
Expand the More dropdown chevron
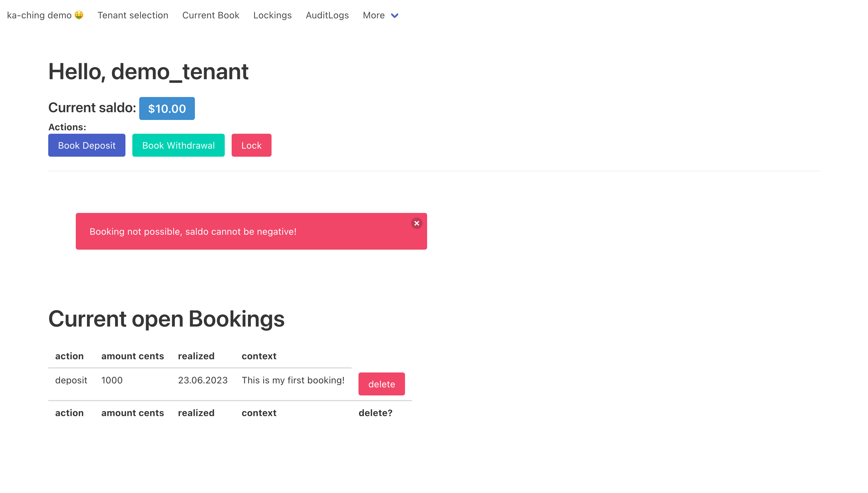[395, 15]
